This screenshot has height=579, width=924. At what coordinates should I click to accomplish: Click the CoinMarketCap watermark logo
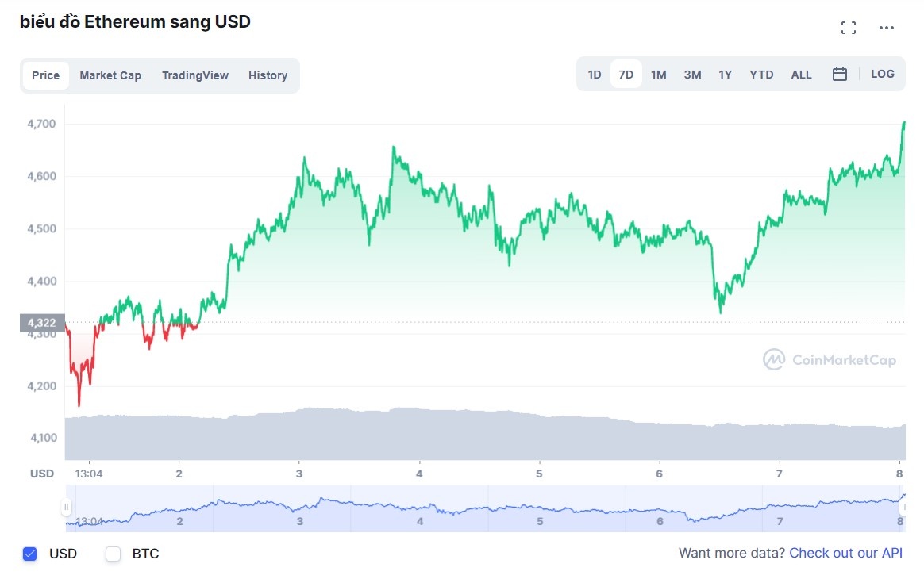tap(830, 359)
